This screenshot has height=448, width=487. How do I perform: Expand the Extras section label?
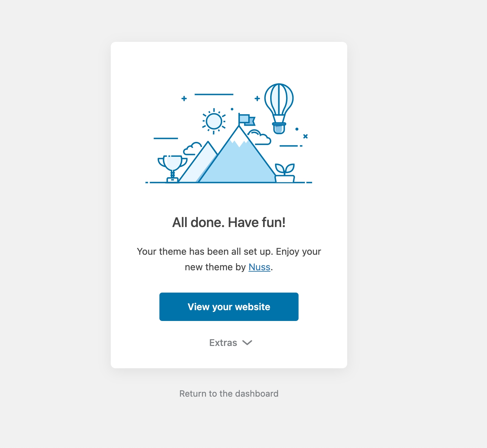(223, 343)
